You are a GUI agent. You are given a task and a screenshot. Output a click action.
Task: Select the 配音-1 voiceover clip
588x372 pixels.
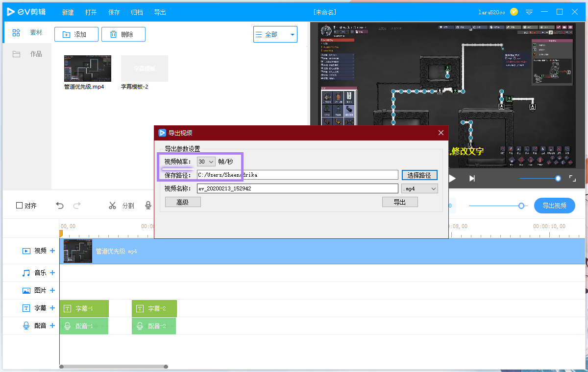click(84, 326)
